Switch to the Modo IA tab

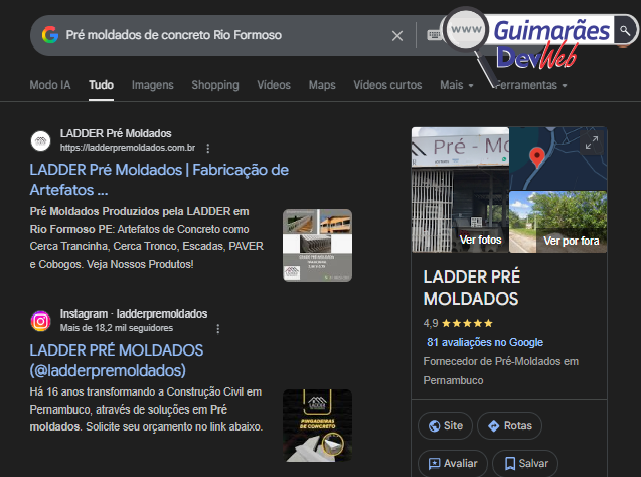pyautogui.click(x=50, y=85)
